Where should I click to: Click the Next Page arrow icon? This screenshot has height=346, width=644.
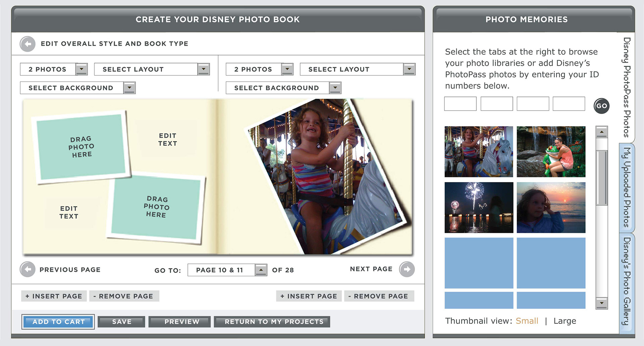coord(407,269)
